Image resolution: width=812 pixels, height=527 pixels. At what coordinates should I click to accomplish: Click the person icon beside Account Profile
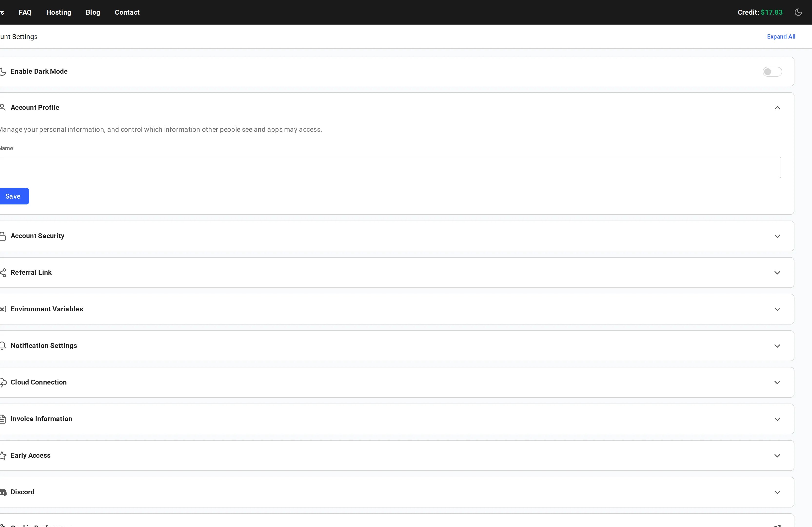pos(3,108)
